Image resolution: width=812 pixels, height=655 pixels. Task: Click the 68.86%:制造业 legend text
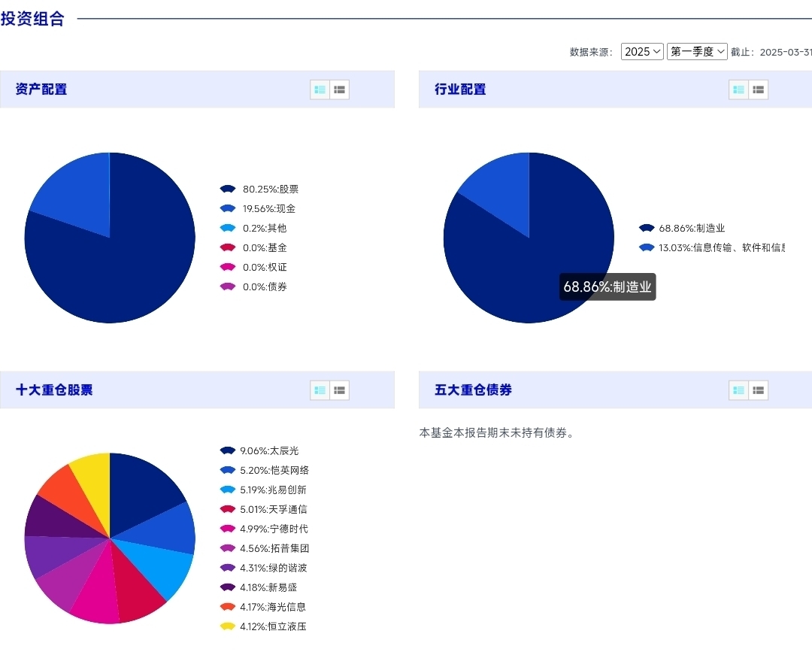click(692, 229)
